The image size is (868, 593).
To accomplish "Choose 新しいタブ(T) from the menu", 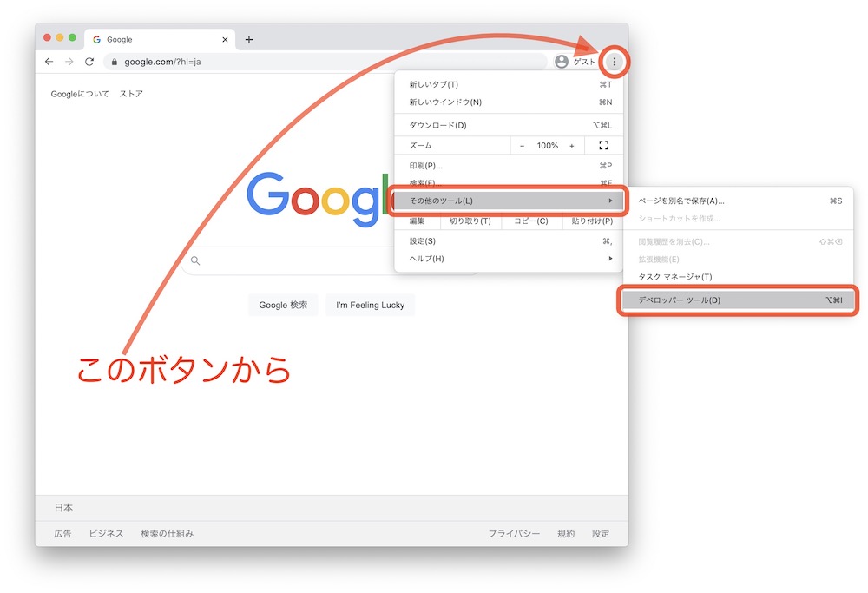I will (509, 84).
